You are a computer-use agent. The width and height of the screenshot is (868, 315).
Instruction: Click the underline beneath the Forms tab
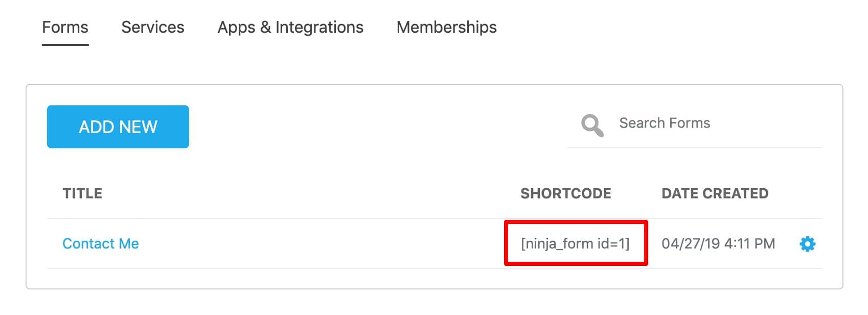point(65,45)
